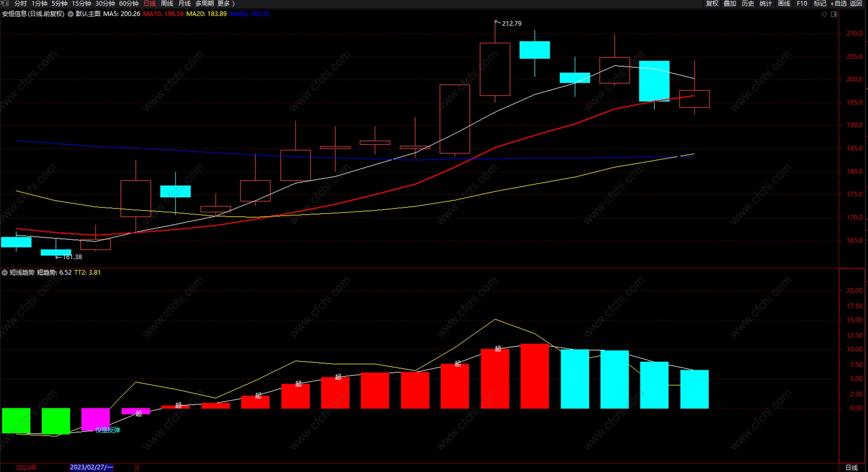Image resolution: width=868 pixels, height=472 pixels.
Task: Click the +自选 add watchlist button
Action: [838, 4]
